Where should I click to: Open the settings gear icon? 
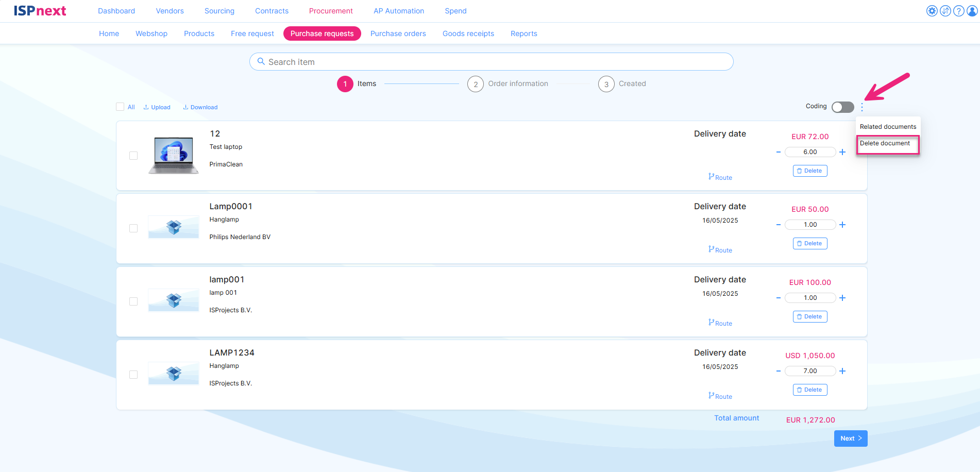pos(932,11)
